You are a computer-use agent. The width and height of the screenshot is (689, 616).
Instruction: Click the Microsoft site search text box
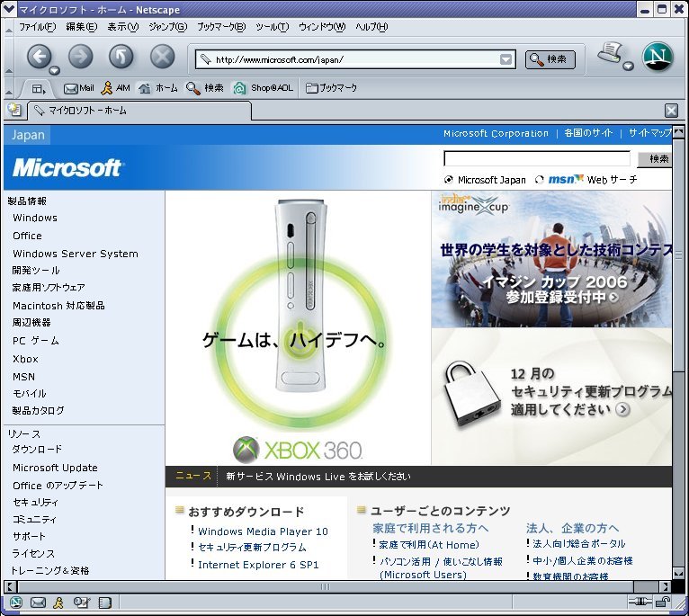click(x=537, y=158)
